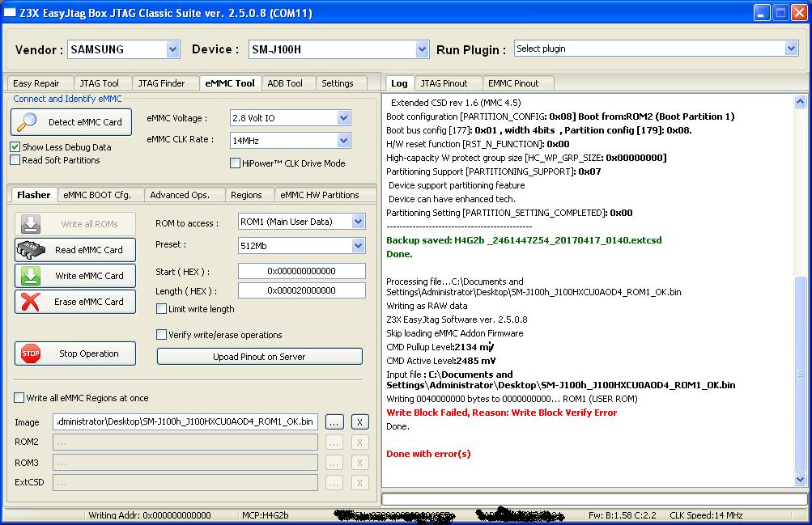Image resolution: width=812 pixels, height=525 pixels.
Task: Click the 'Write Block Failed' error line
Action: click(502, 413)
